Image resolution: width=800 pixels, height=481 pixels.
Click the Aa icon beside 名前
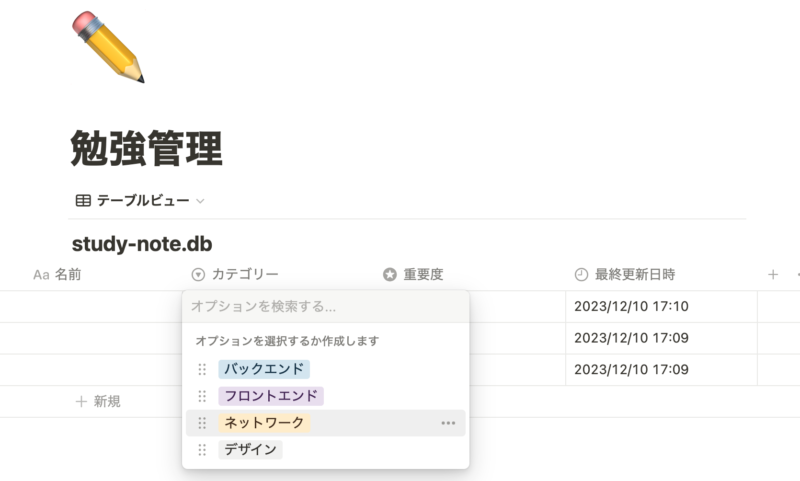(41, 275)
